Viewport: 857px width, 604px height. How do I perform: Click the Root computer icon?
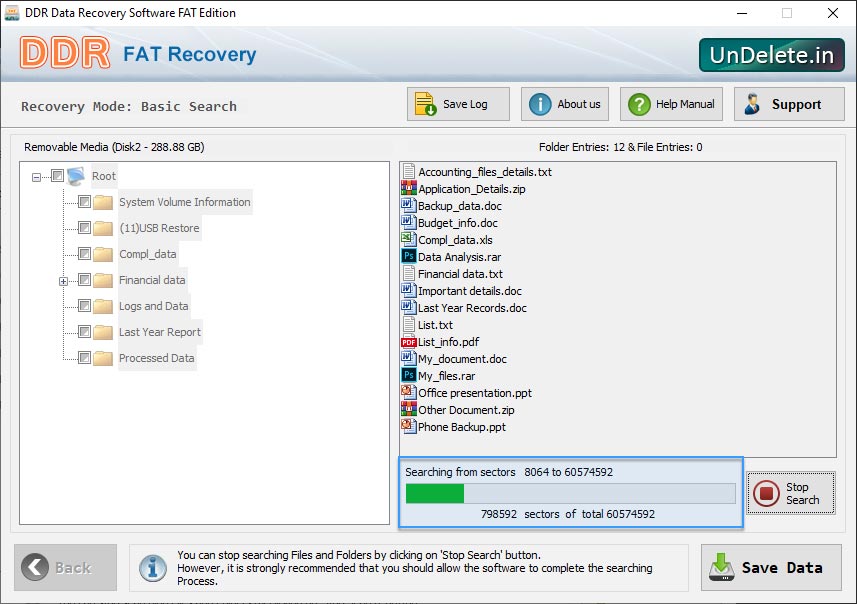(76, 176)
